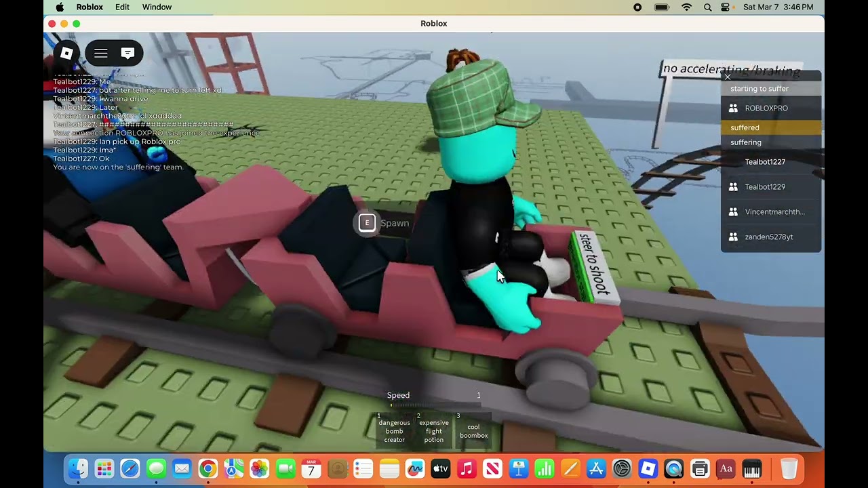The width and height of the screenshot is (868, 488).
Task: Select player zanden5278yt in the list
Action: [x=771, y=237]
